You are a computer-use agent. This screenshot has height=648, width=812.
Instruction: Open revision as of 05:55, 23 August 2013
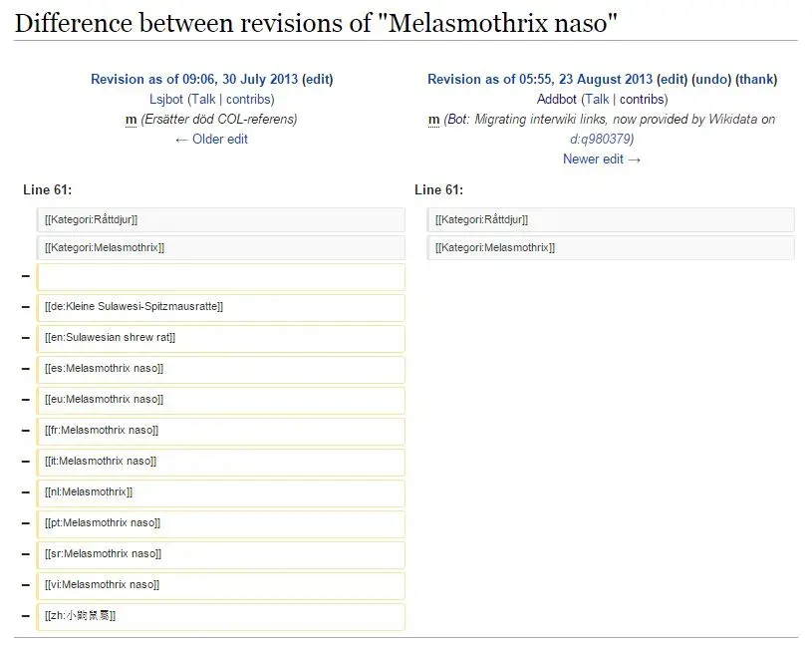(540, 79)
